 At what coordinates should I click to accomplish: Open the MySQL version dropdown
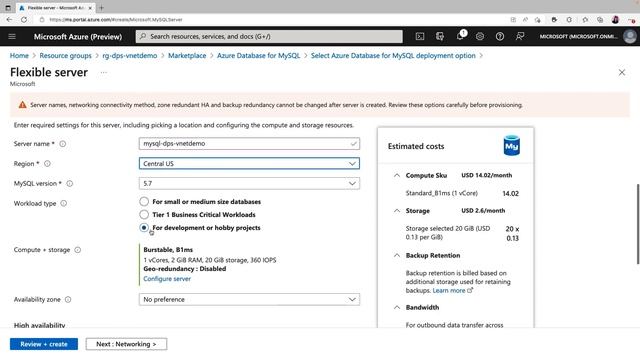(249, 184)
